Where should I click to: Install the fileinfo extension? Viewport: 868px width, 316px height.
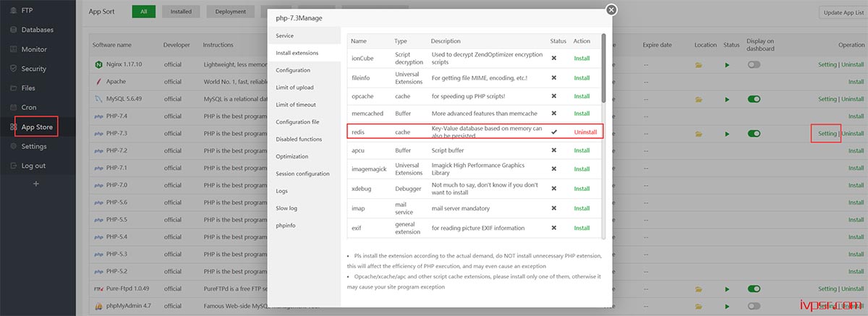[x=582, y=77]
